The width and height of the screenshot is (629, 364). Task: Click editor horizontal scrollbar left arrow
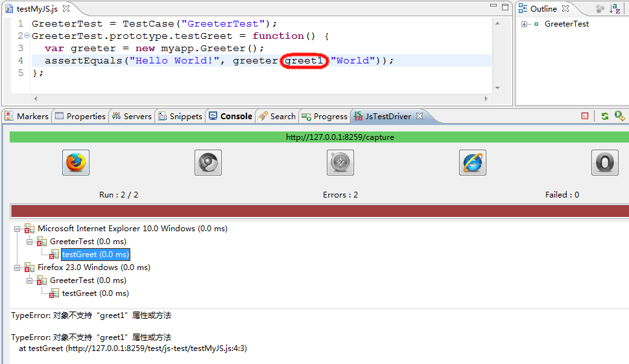pyautogui.click(x=35, y=98)
